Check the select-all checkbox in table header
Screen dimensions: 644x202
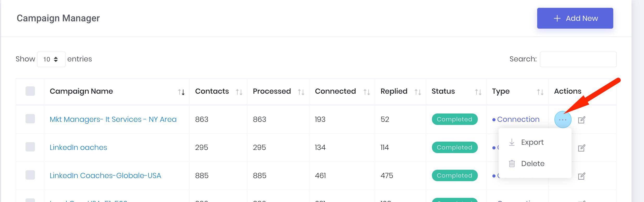[x=30, y=91]
